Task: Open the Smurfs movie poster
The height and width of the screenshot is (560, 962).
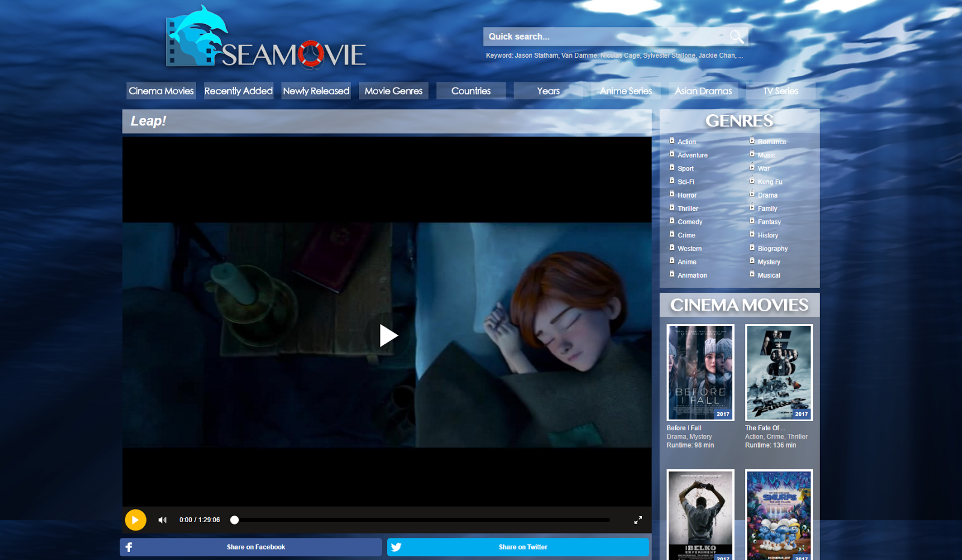Action: click(x=779, y=515)
